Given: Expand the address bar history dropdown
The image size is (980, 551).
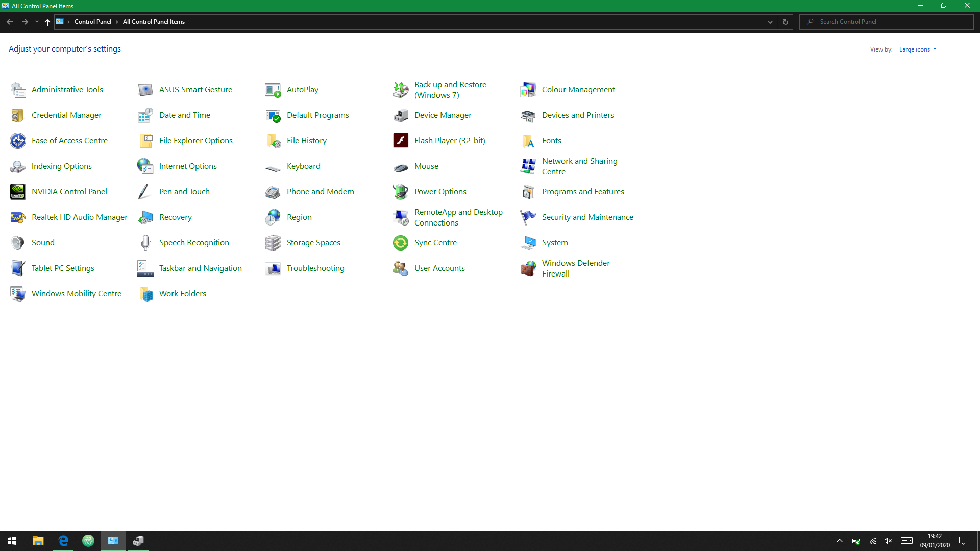Looking at the screenshot, I should click(x=770, y=22).
